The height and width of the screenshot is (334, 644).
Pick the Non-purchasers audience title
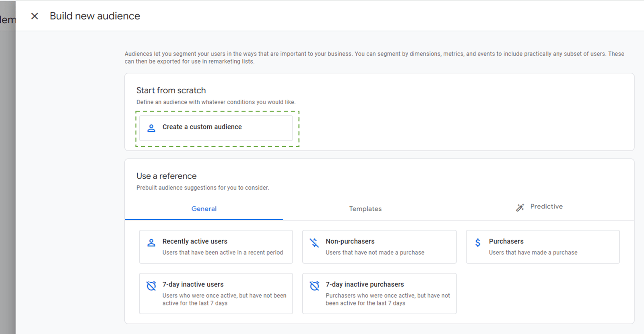pyautogui.click(x=350, y=241)
